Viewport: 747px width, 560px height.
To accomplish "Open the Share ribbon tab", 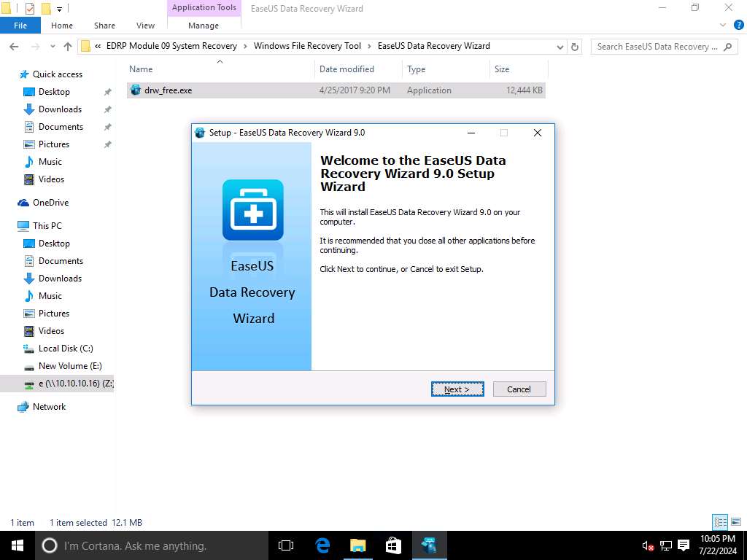I will (x=104, y=26).
